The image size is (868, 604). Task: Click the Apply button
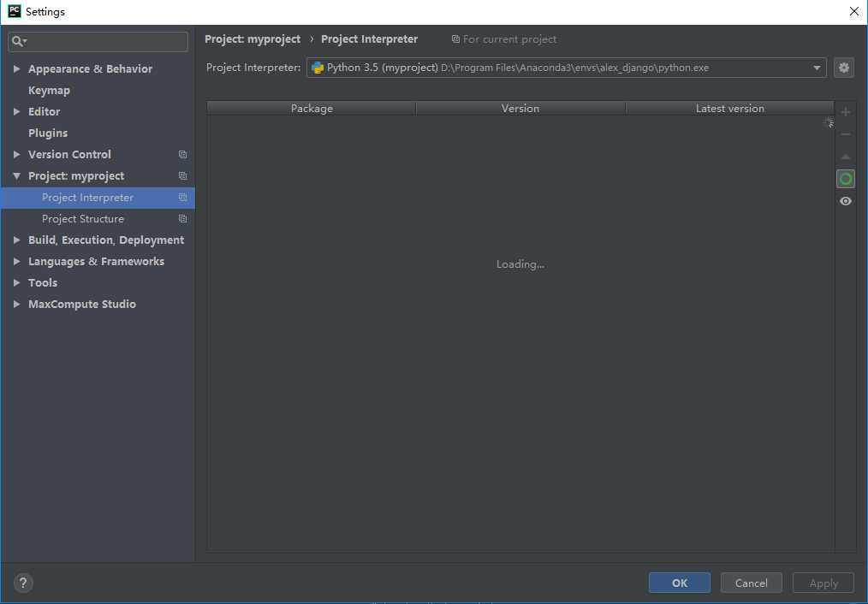tap(823, 583)
